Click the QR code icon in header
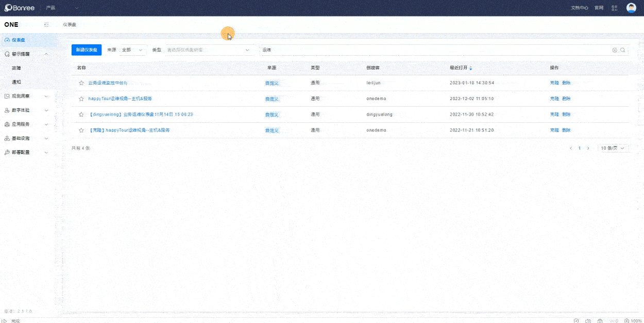The image size is (644, 323). click(x=614, y=8)
